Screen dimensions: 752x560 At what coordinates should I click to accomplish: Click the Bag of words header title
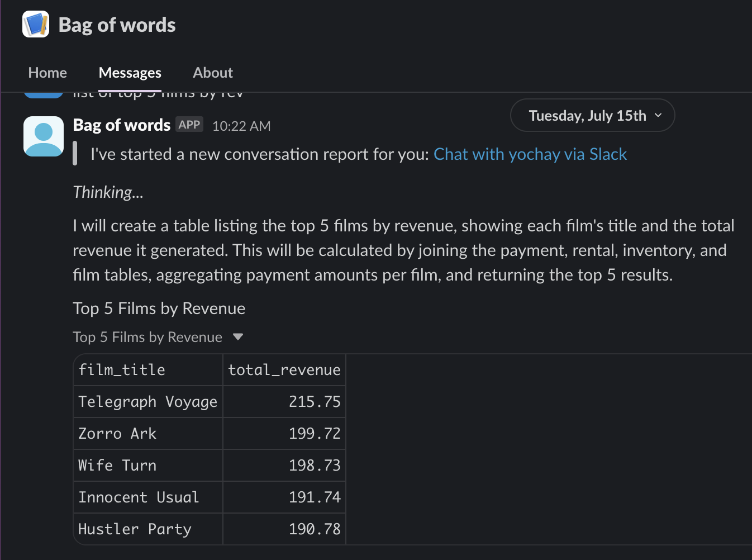(117, 25)
